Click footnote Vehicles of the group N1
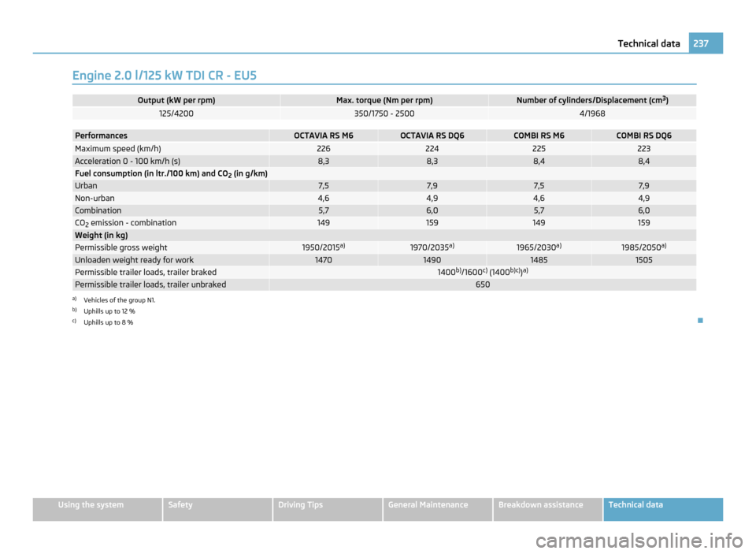756x554 pixels. pyautogui.click(x=120, y=300)
